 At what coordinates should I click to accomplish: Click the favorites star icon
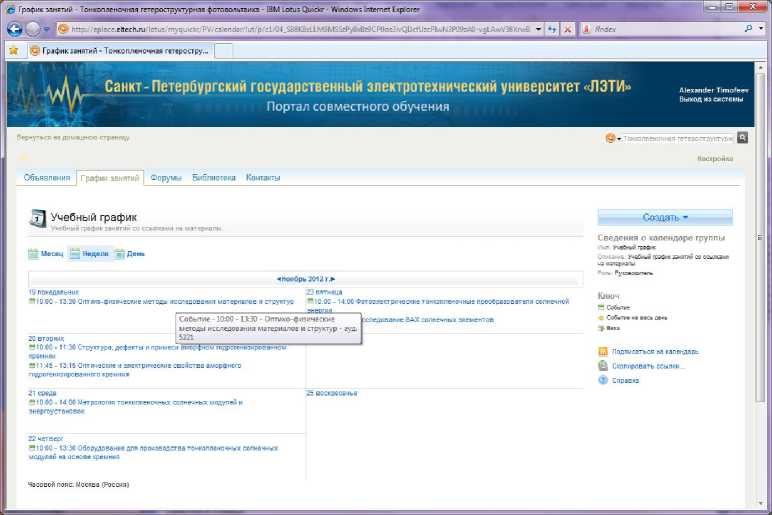point(13,49)
